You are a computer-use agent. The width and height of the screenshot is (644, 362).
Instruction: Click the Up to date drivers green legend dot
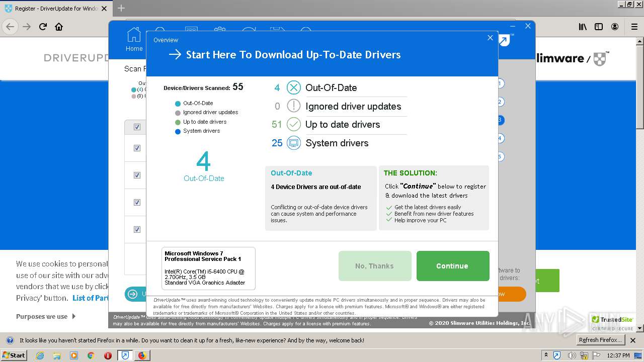(x=178, y=122)
